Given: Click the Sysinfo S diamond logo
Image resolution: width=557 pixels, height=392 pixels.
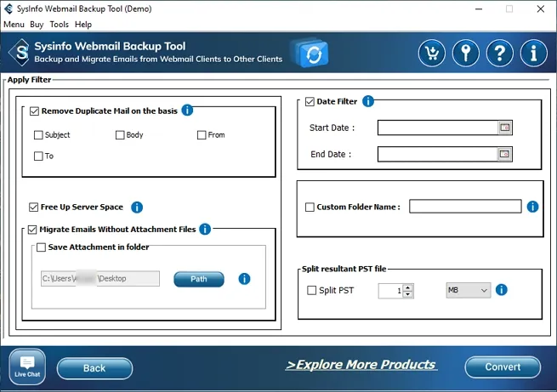Looking at the screenshot, I should pyautogui.click(x=20, y=53).
